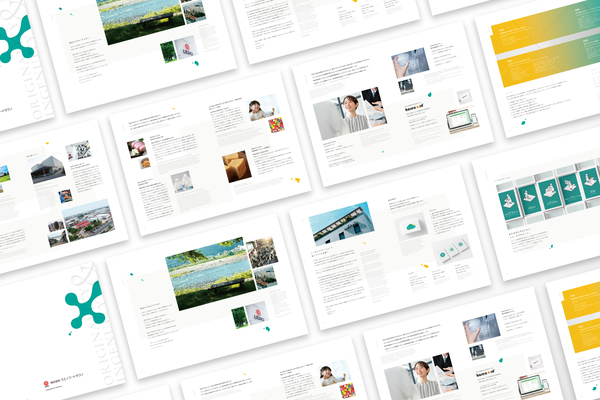
Task: Open the pink flower photo
Action: click(x=137, y=149)
